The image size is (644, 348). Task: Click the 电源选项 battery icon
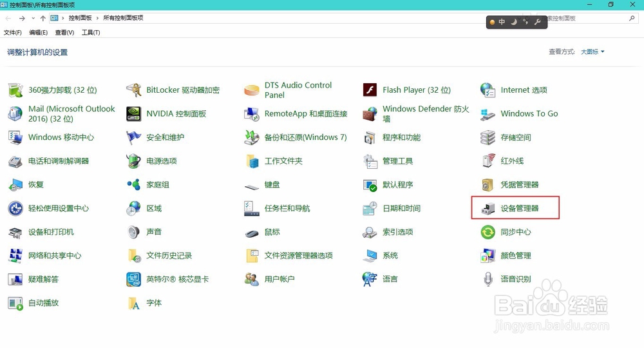134,161
